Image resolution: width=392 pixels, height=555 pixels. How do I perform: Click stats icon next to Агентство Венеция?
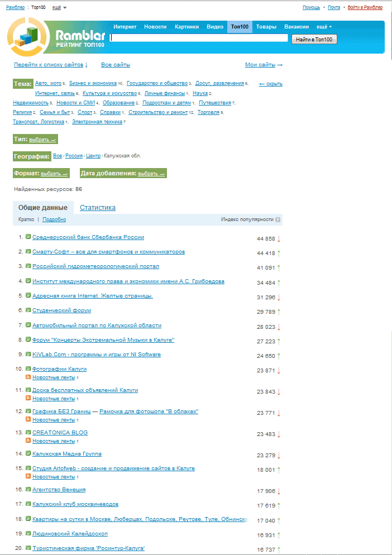coord(28,489)
